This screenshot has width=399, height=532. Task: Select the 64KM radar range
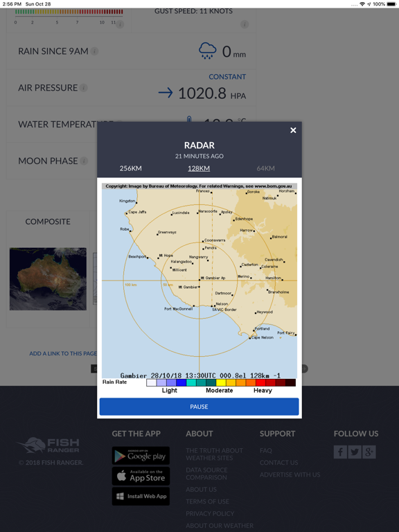(x=266, y=168)
